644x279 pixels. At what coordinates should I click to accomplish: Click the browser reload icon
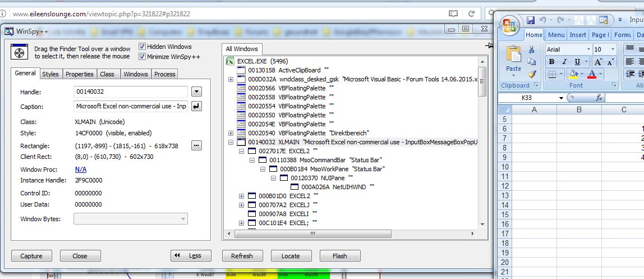tap(472, 13)
